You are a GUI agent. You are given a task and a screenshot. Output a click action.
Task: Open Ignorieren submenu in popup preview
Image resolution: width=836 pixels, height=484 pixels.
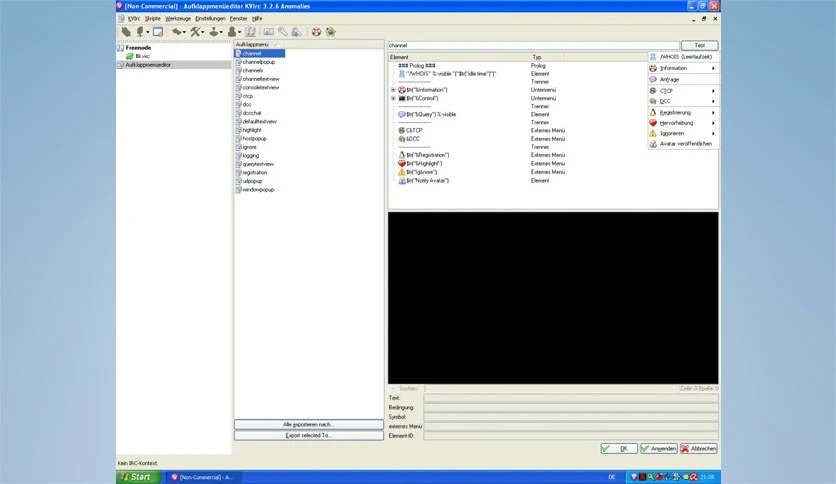(x=683, y=133)
